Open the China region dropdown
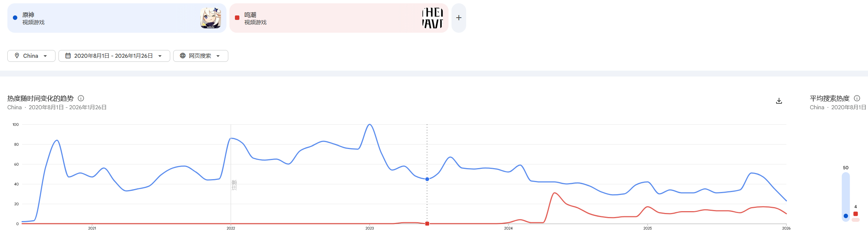The height and width of the screenshot is (238, 868). (31, 56)
